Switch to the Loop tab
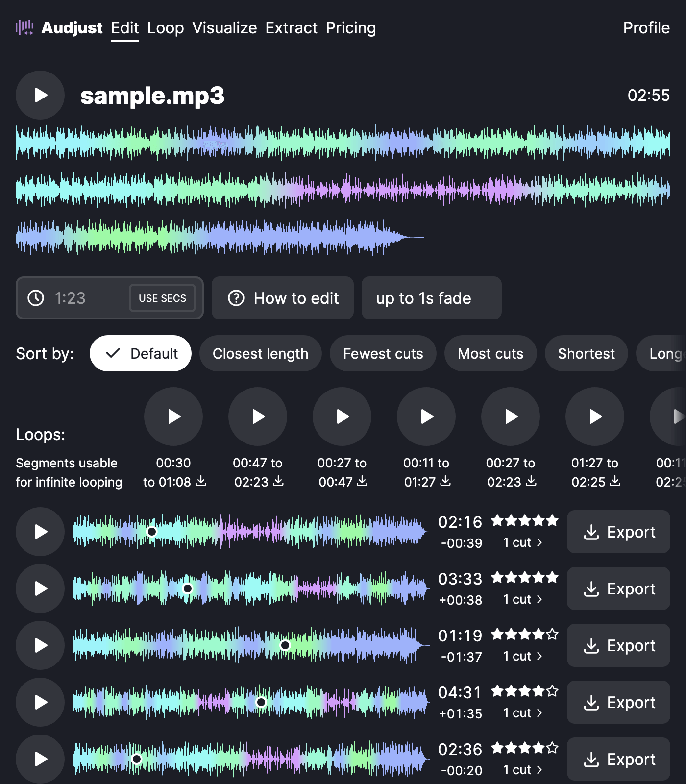This screenshot has height=784, width=686. pyautogui.click(x=166, y=28)
